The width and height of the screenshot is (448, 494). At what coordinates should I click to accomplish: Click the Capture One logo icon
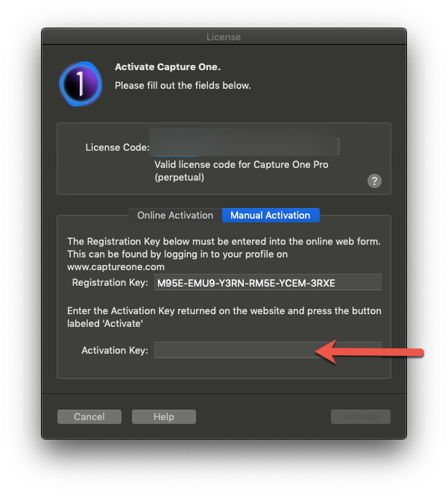[81, 84]
